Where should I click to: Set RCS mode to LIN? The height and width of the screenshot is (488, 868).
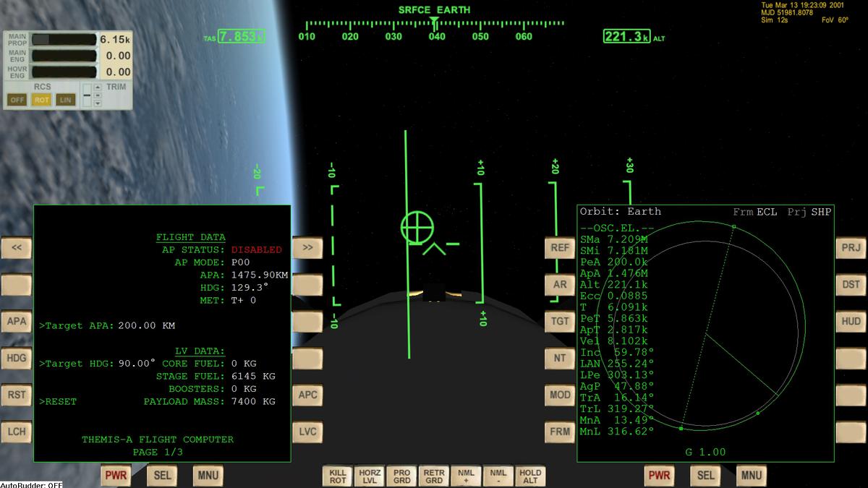click(x=66, y=100)
